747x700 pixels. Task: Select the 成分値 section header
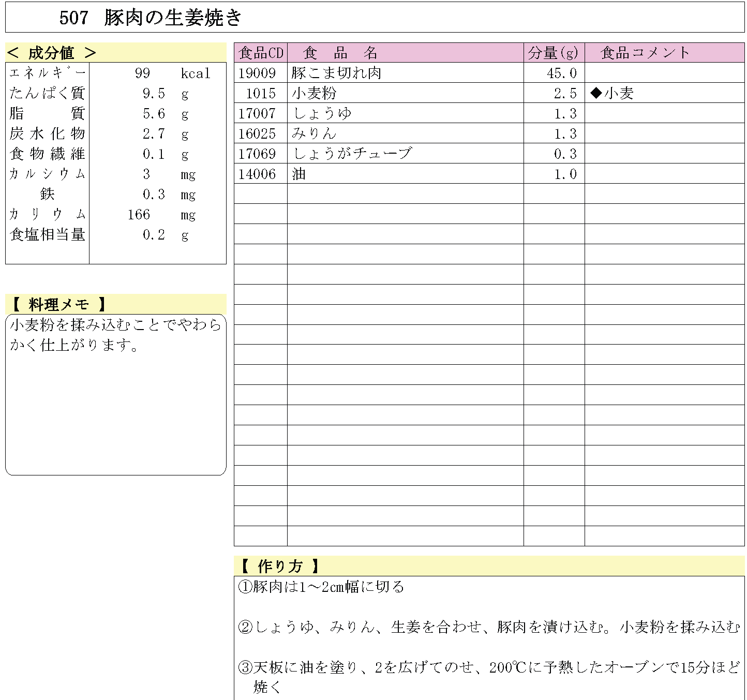(52, 53)
